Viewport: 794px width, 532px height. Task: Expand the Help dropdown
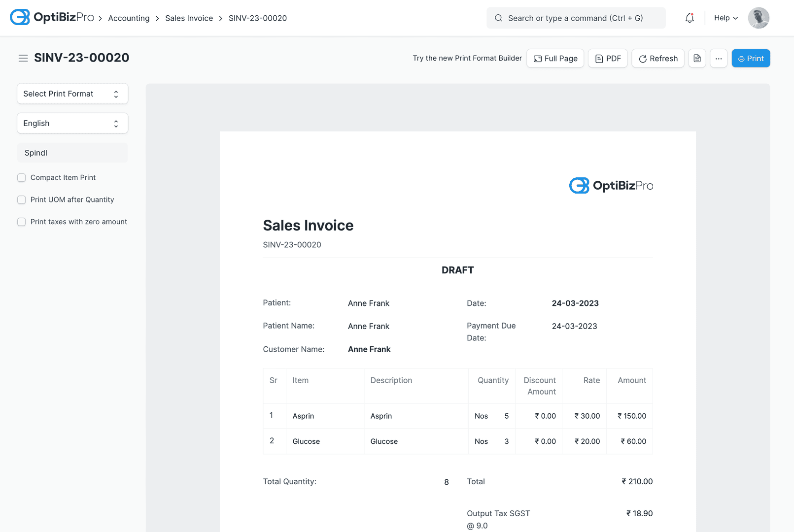(x=725, y=18)
